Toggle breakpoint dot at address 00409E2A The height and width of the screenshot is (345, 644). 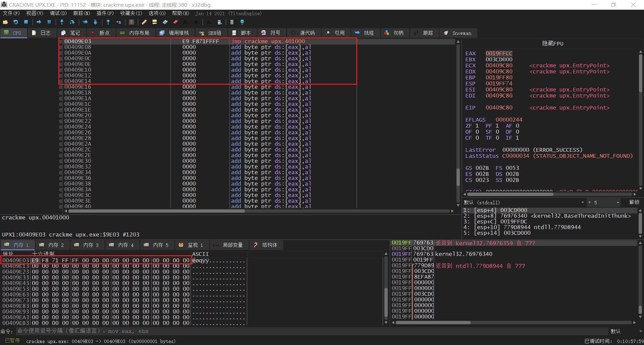(x=61, y=144)
